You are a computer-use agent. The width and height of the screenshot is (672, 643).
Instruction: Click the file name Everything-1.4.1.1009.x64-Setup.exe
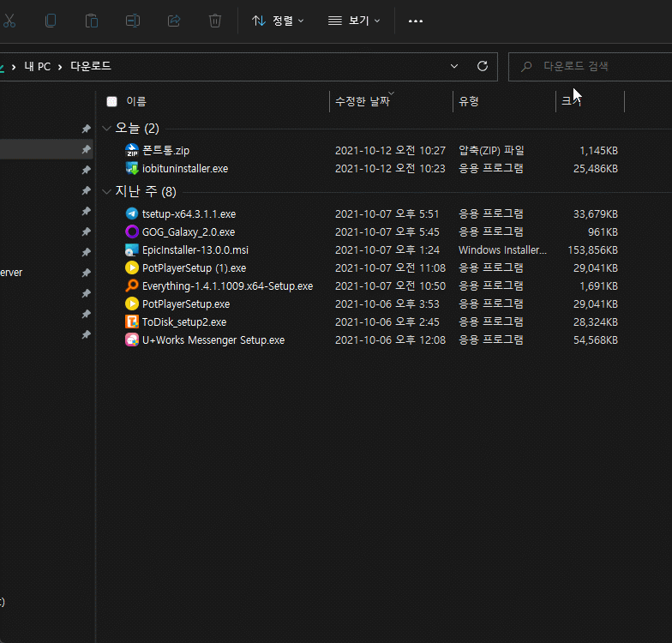228,286
